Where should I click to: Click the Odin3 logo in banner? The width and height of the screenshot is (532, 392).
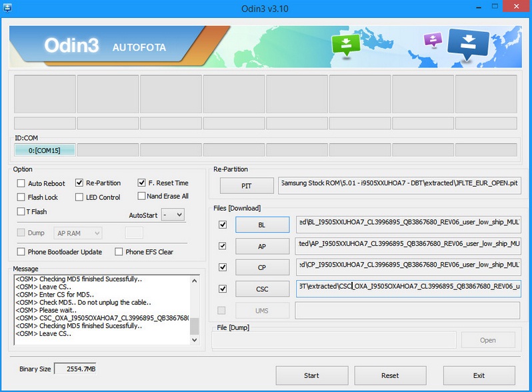[x=71, y=46]
